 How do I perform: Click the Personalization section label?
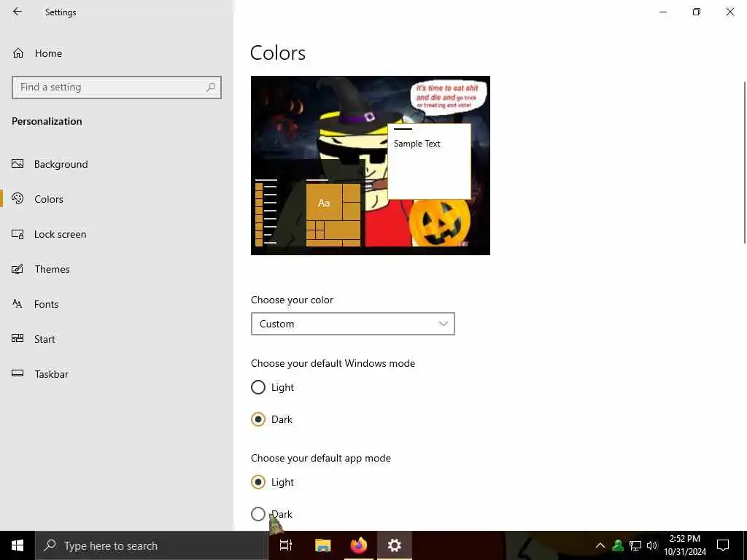(47, 121)
